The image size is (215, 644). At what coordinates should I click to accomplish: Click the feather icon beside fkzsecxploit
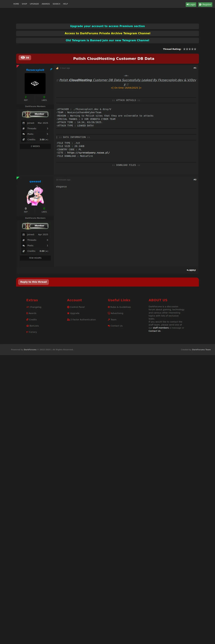(51, 69)
